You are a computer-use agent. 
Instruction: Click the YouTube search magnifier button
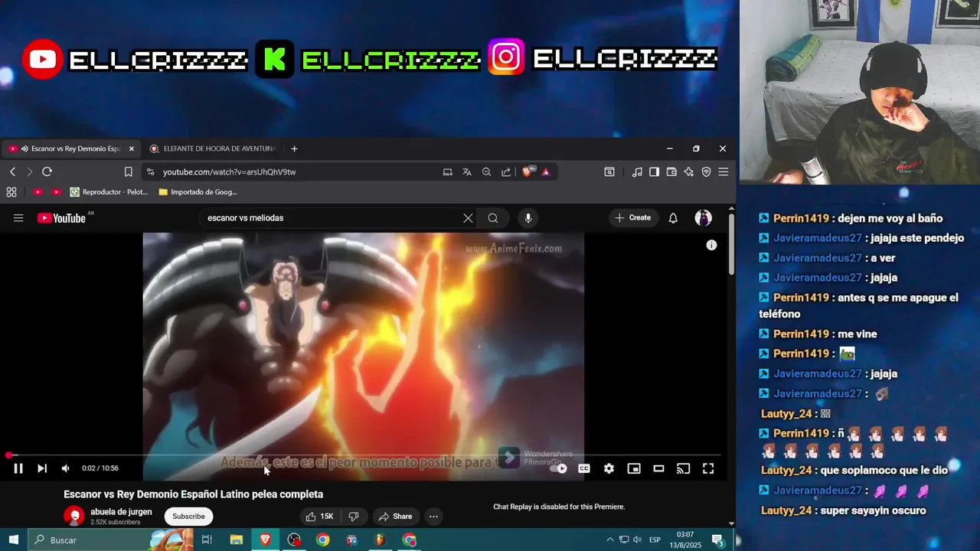(x=493, y=218)
